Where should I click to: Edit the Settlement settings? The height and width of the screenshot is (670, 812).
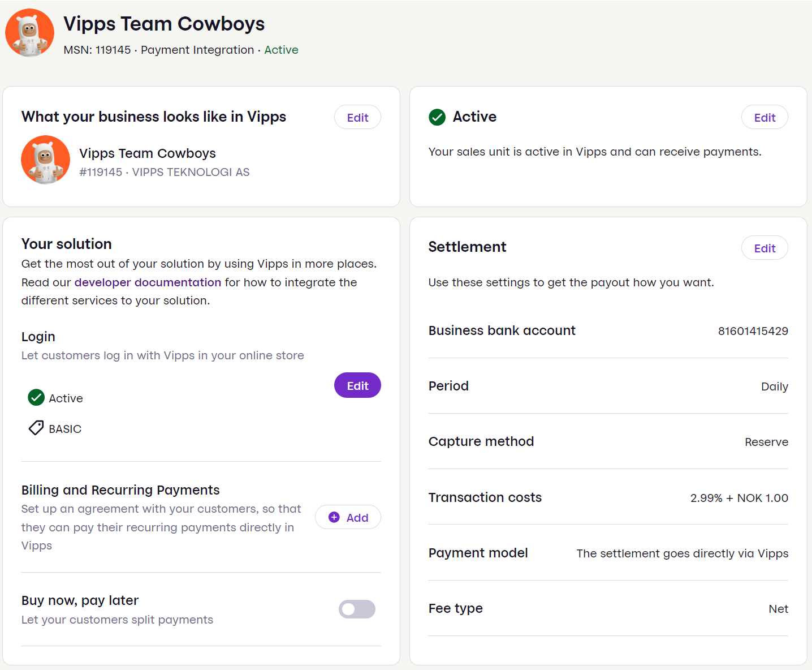[765, 248]
